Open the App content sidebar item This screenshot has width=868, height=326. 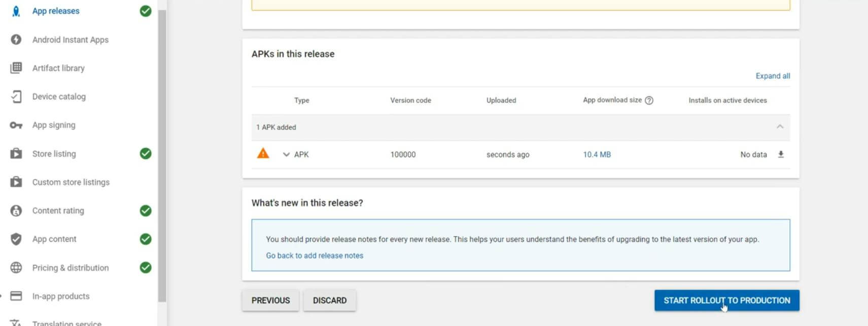[54, 239]
